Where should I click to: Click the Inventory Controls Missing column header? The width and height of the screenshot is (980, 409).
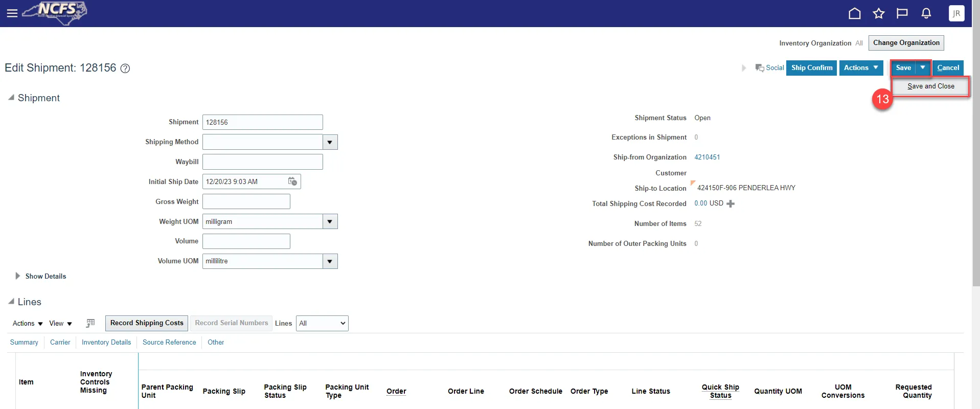[x=96, y=382]
